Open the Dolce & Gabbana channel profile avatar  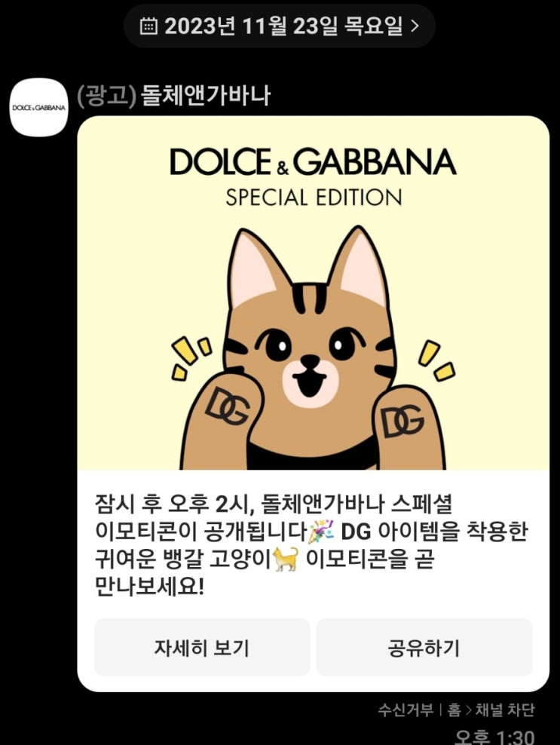(39, 107)
